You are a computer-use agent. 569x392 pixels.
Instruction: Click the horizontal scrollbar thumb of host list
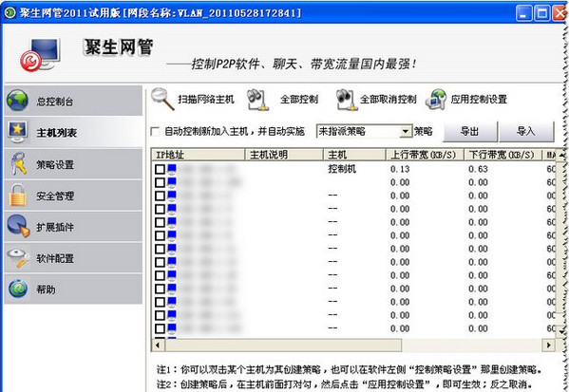(283, 345)
